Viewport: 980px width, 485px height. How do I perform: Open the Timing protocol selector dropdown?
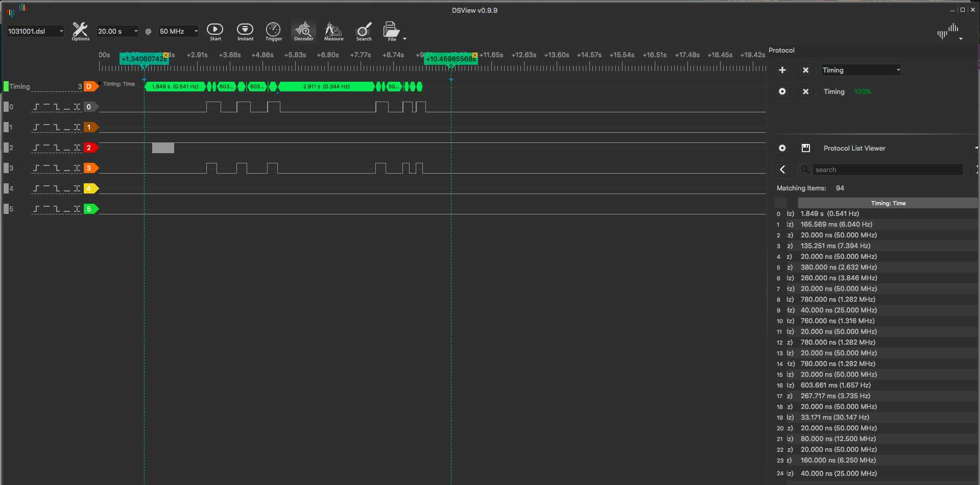point(861,70)
